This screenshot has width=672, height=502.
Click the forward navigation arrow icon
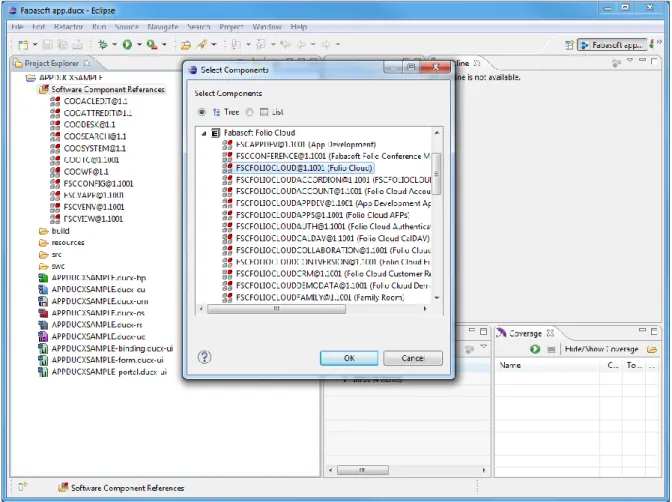[326, 44]
